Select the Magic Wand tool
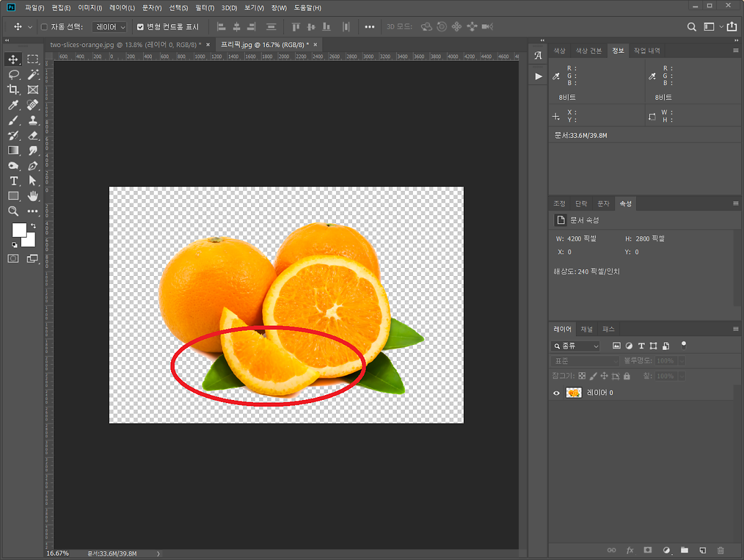The height and width of the screenshot is (560, 744). coord(33,74)
